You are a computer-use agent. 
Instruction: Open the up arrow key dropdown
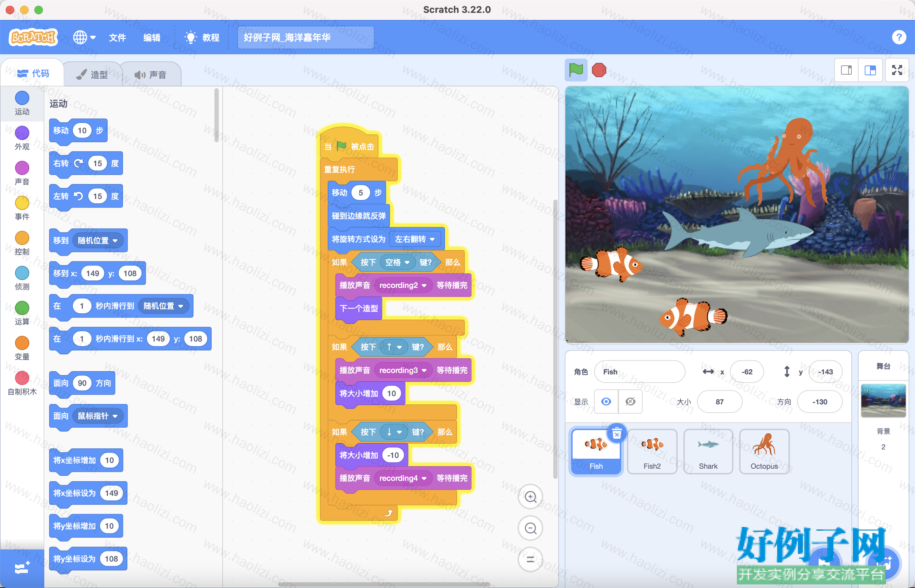pos(394,347)
